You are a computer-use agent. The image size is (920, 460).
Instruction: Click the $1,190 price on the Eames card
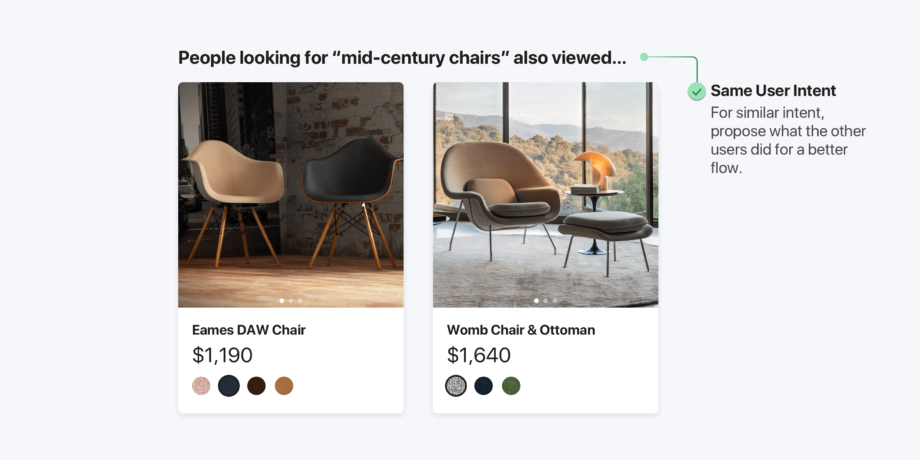click(x=222, y=355)
